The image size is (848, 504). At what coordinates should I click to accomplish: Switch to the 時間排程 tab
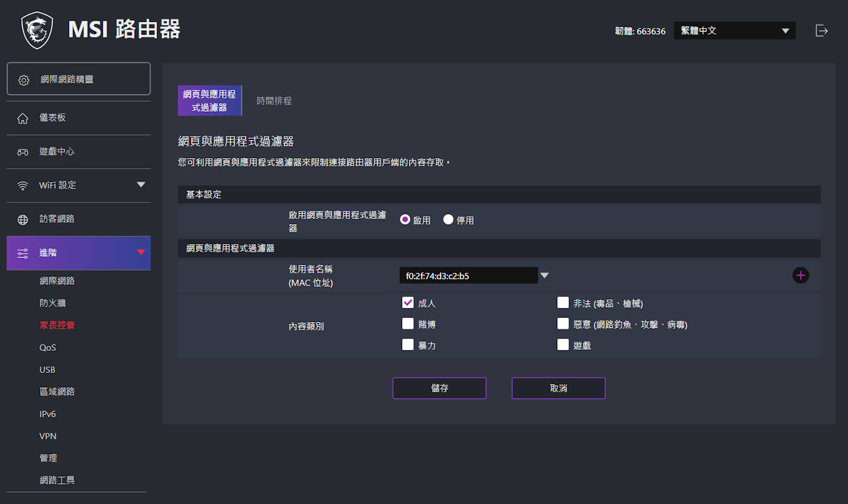pos(274,100)
